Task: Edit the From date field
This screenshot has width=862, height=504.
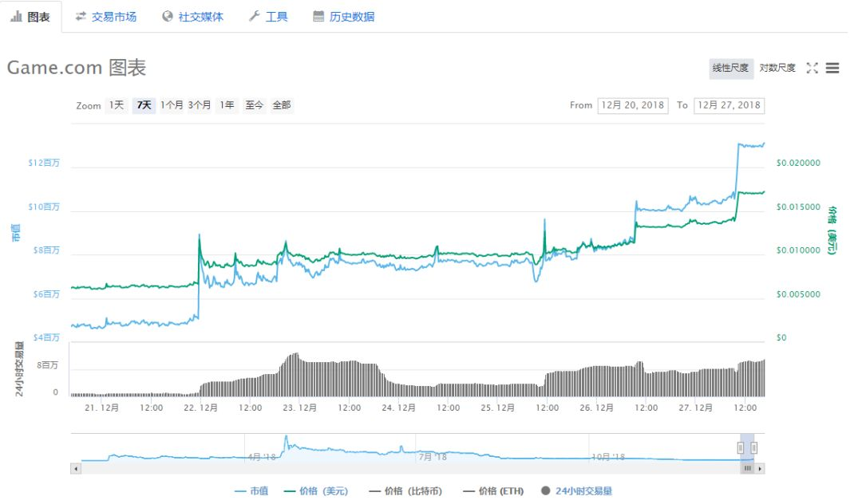Action: click(633, 105)
